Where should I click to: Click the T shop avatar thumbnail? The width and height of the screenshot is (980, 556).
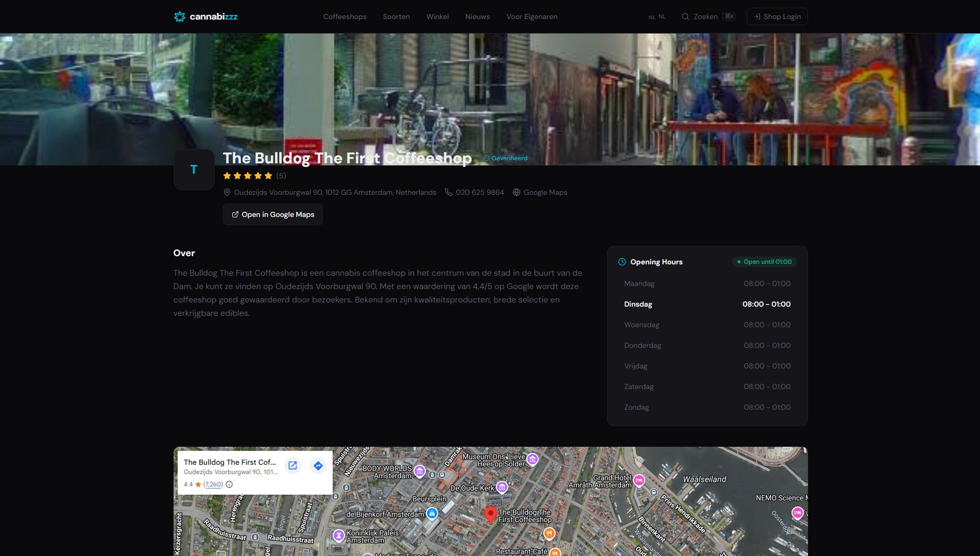194,170
